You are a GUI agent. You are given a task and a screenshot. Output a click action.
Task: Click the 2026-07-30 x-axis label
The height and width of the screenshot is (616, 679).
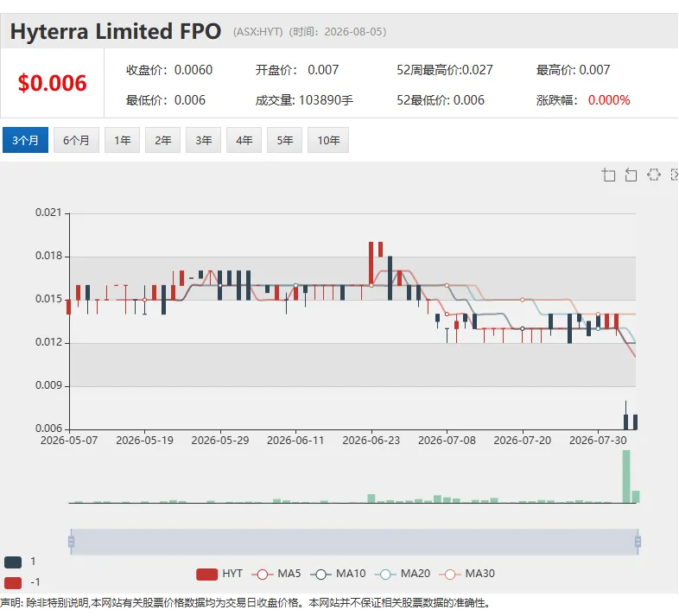coord(598,441)
